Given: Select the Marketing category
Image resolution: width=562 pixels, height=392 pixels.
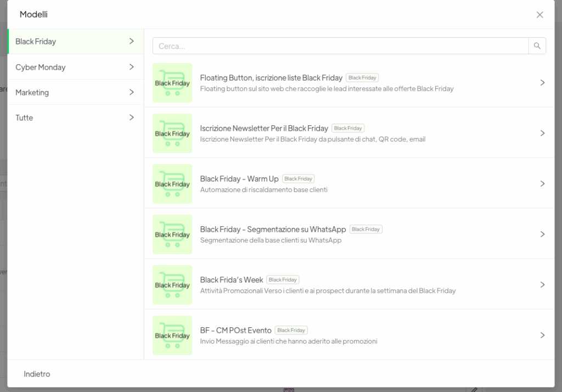Looking at the screenshot, I should click(75, 92).
